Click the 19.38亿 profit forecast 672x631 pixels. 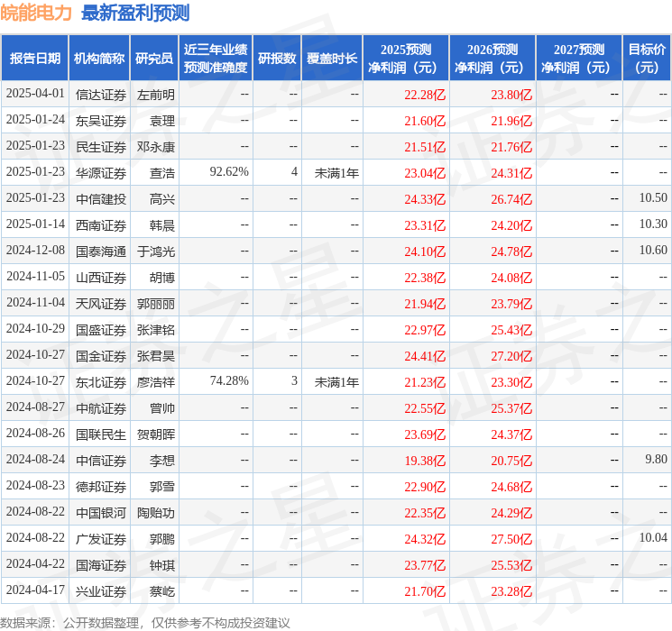[425, 461]
